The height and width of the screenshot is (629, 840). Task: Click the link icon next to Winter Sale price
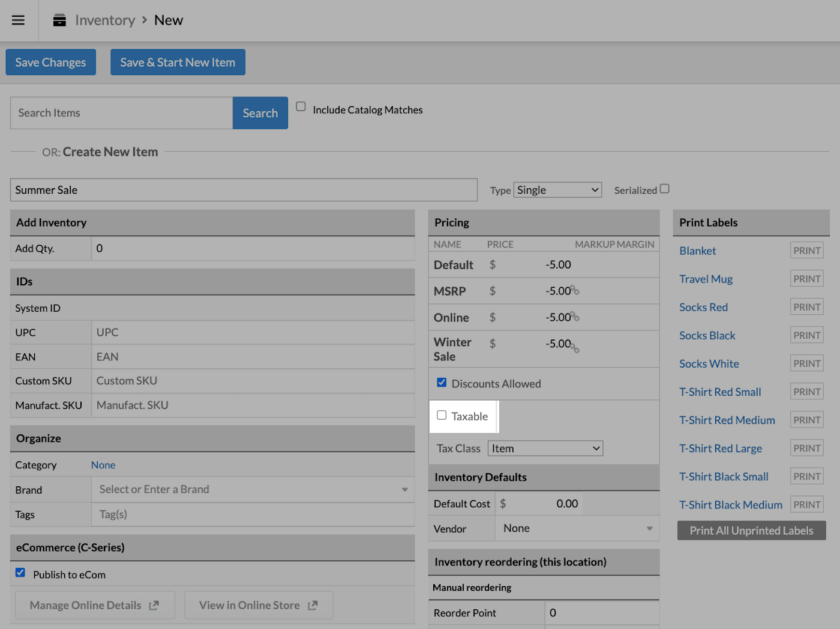575,347
